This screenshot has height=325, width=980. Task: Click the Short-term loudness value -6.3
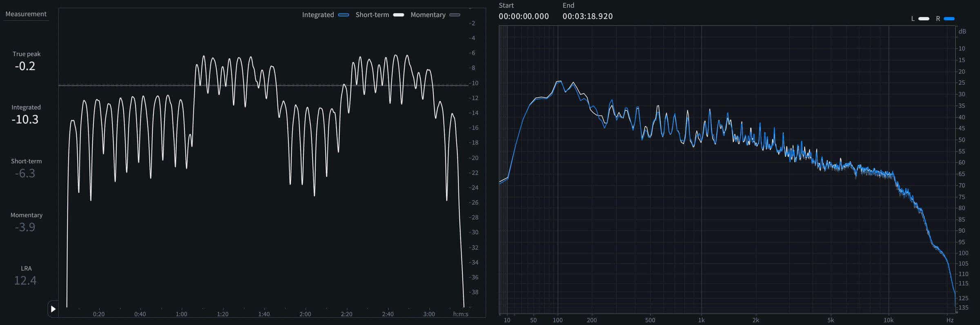(25, 174)
